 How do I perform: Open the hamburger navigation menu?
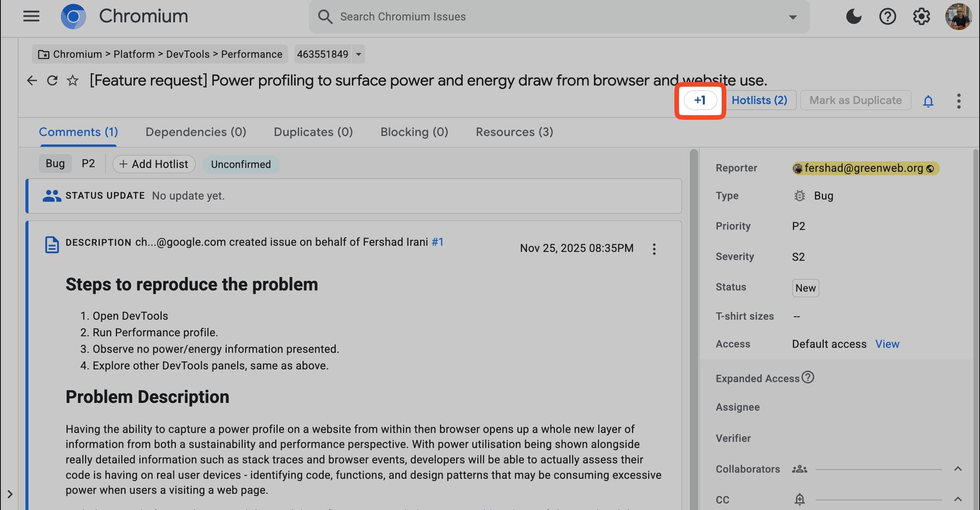(x=31, y=16)
